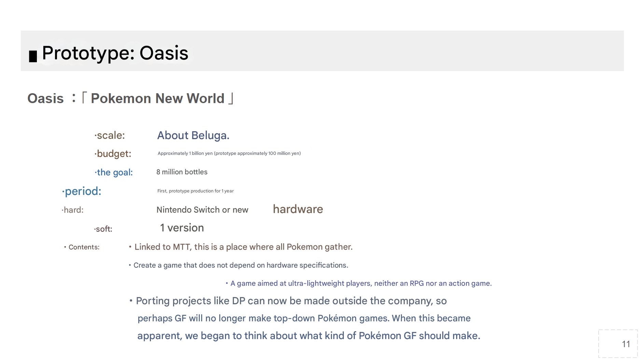Image resolution: width=644 pixels, height=362 pixels.
Task: Click the "period:" label
Action: tap(82, 191)
